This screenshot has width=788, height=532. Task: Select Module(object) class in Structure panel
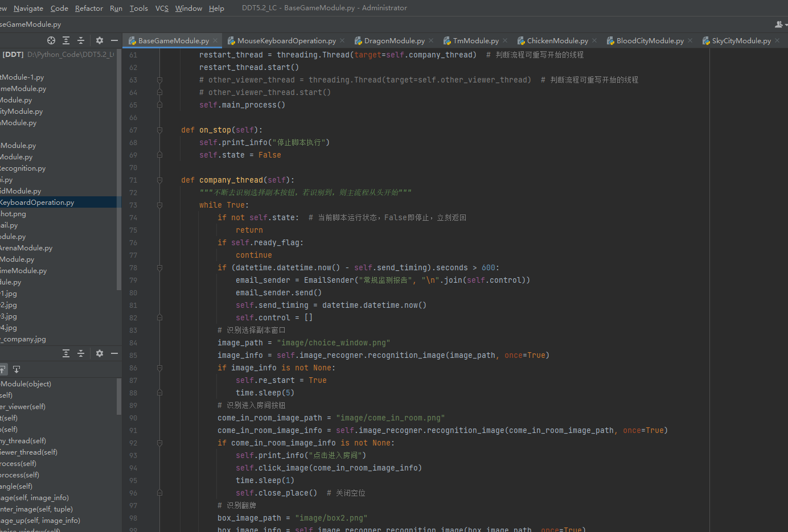click(26, 384)
